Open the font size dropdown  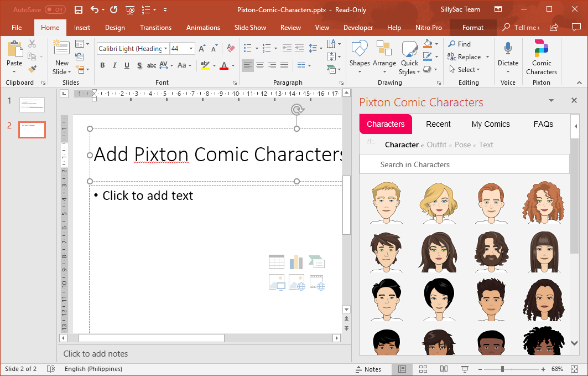tap(191, 49)
